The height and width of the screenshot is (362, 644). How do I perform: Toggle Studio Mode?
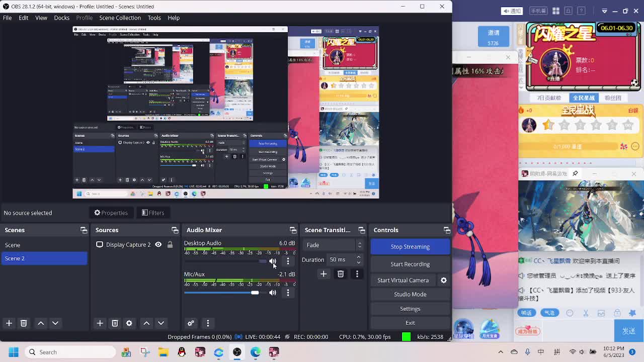coord(410,294)
